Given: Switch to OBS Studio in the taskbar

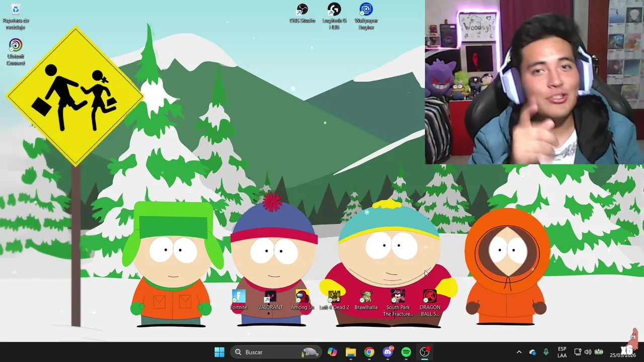Looking at the screenshot, I should point(425,352).
